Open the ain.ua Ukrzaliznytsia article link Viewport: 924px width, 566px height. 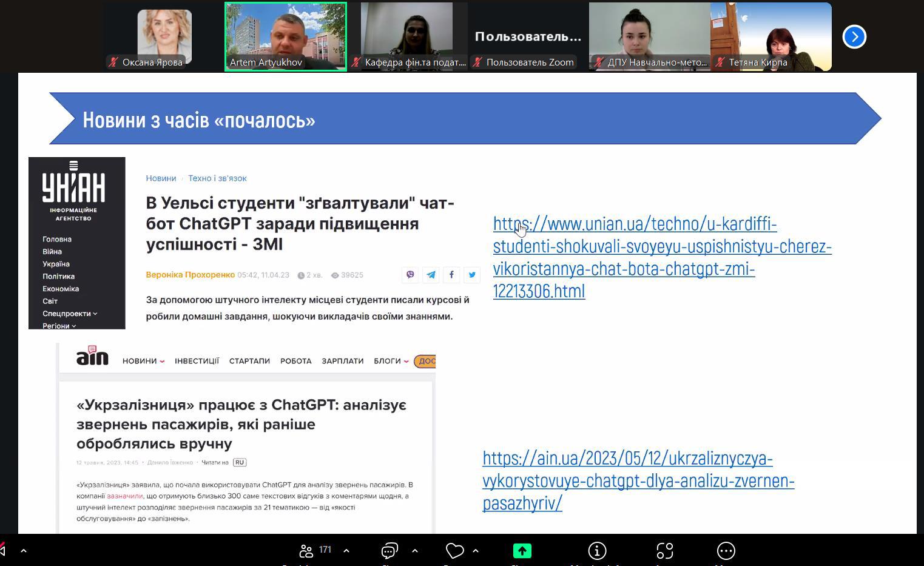click(638, 480)
